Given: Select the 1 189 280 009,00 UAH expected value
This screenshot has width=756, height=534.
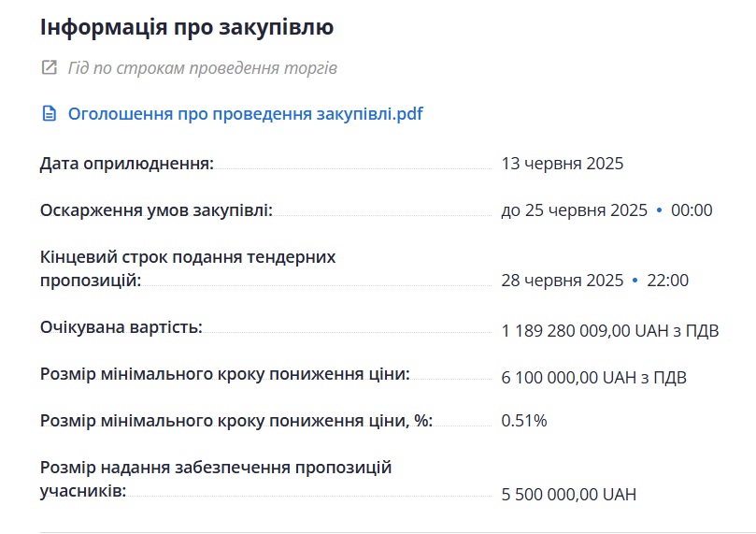Looking at the screenshot, I should [610, 331].
